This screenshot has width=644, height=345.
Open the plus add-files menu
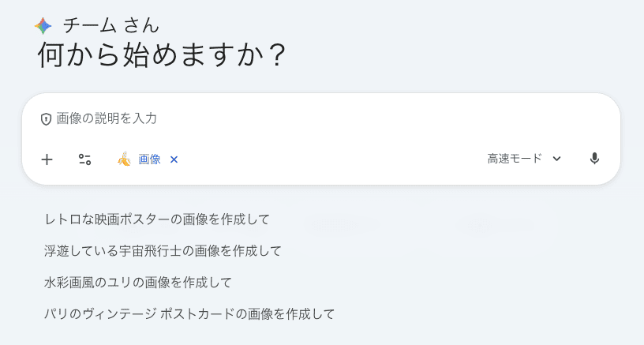pyautogui.click(x=47, y=159)
